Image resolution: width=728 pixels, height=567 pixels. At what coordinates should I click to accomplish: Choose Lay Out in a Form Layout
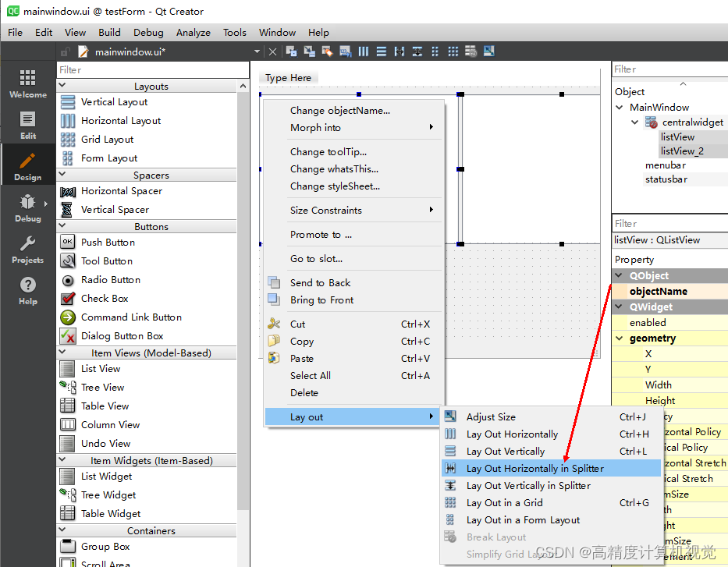pos(551,520)
